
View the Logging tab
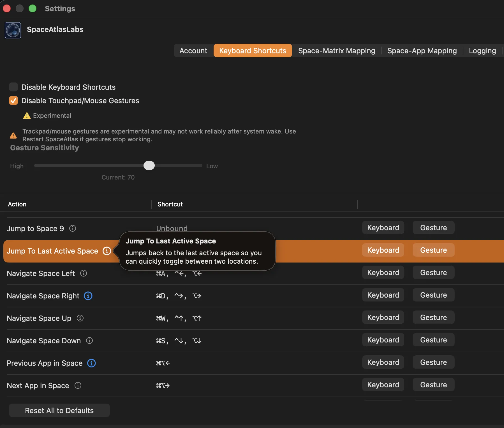pyautogui.click(x=482, y=50)
